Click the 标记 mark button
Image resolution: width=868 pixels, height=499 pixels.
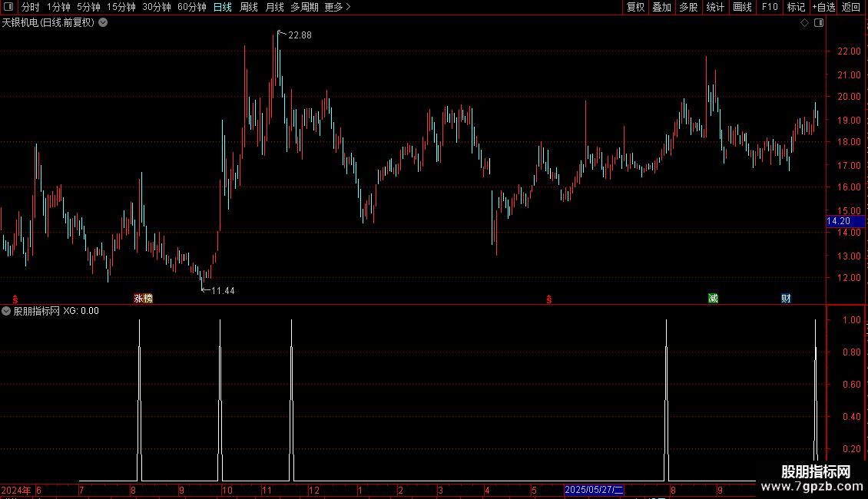click(796, 7)
